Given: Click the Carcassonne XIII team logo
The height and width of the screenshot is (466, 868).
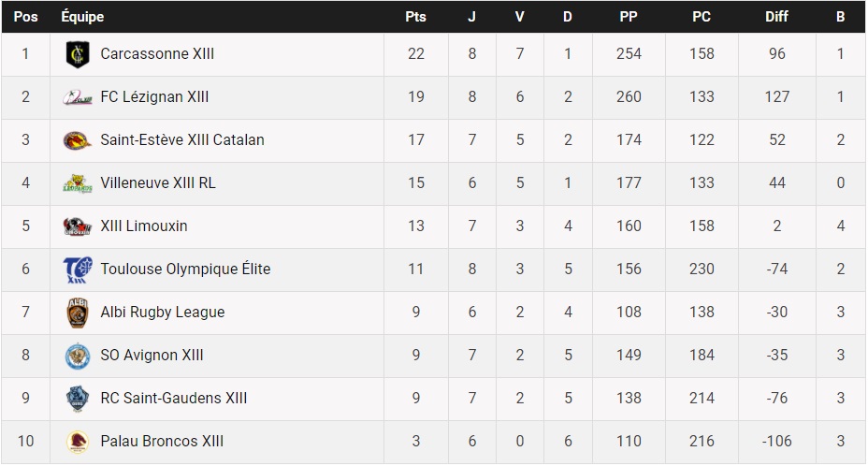Looking at the screenshot, I should click(77, 54).
